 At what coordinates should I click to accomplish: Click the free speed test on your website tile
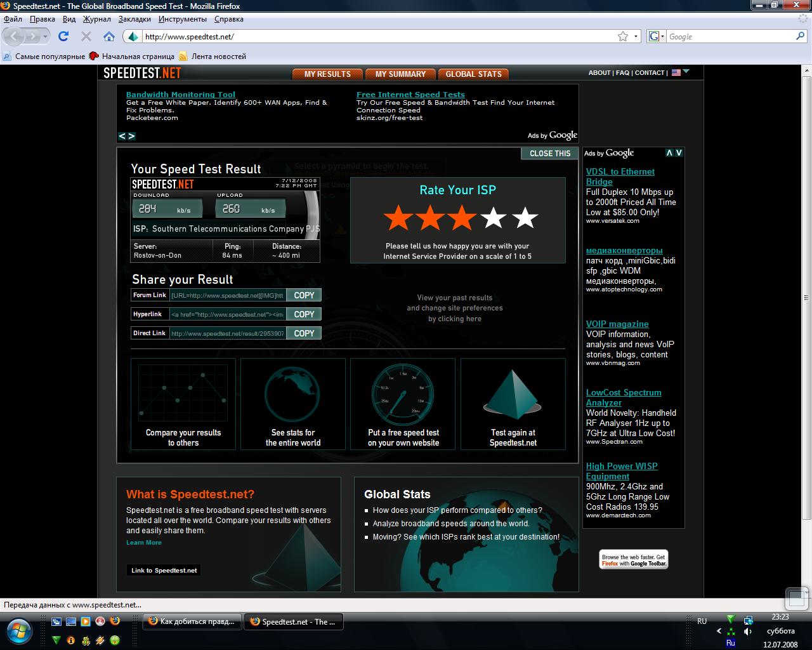[403, 404]
